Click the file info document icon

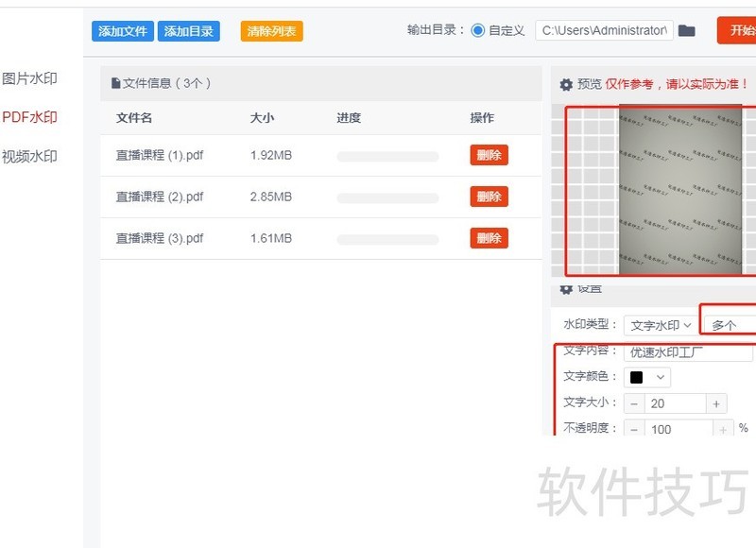(x=116, y=83)
